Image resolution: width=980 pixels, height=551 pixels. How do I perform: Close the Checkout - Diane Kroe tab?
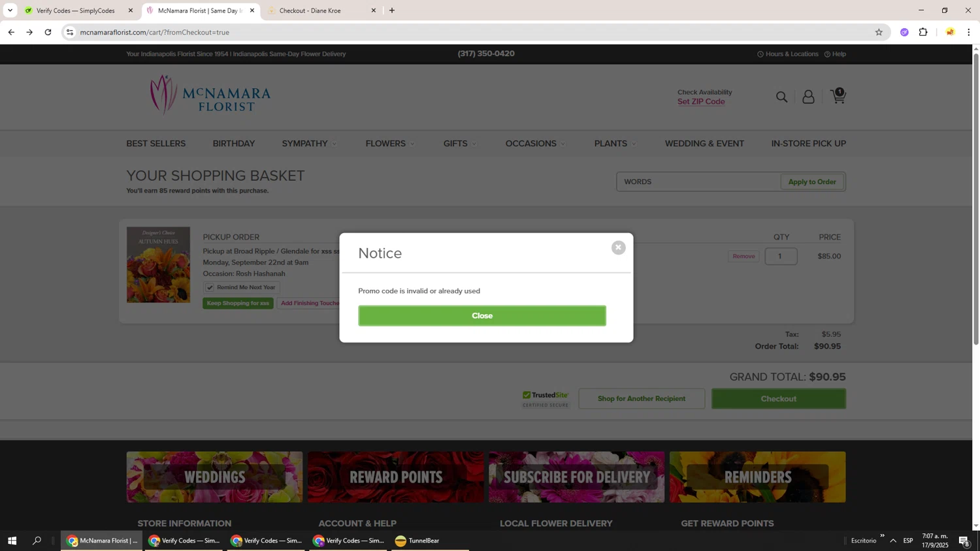[x=374, y=10]
